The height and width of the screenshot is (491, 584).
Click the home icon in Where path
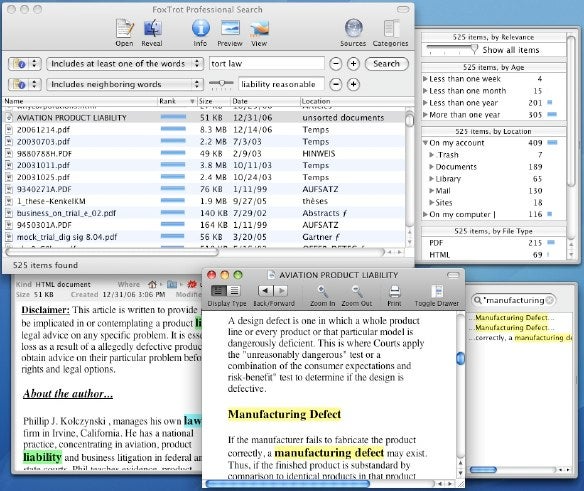pos(152,285)
